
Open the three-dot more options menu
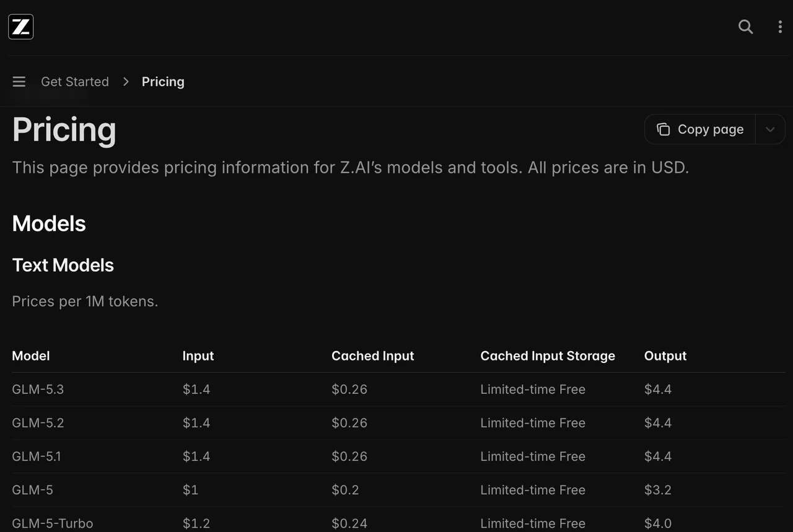[x=780, y=27]
